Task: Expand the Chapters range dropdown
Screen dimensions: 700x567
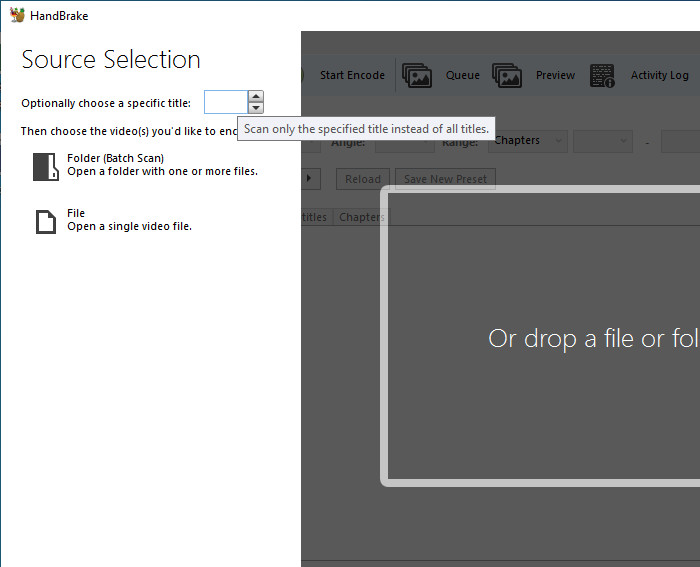Action: click(528, 141)
